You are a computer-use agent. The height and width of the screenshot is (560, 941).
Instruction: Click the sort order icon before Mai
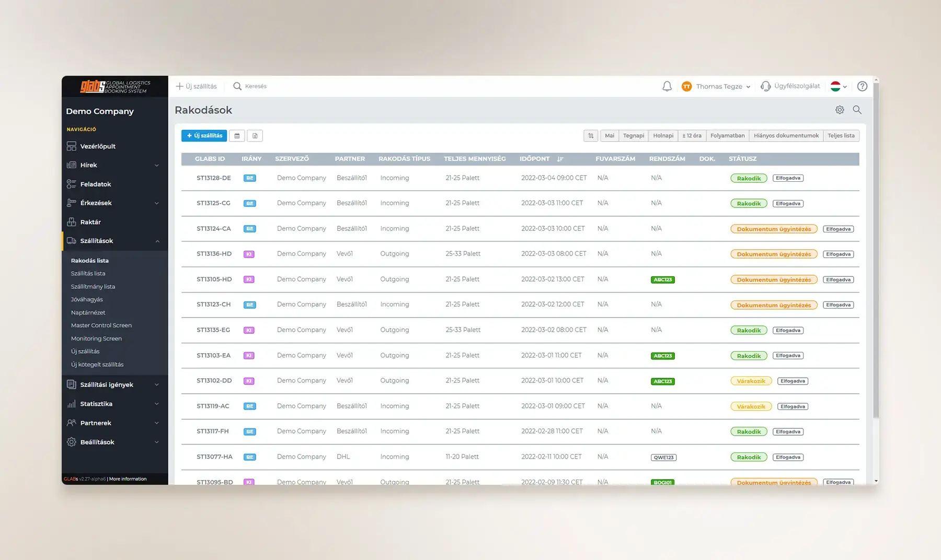click(x=591, y=136)
